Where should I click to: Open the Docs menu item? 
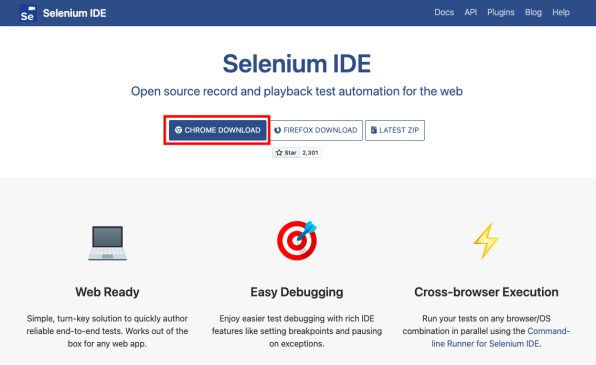tap(444, 13)
